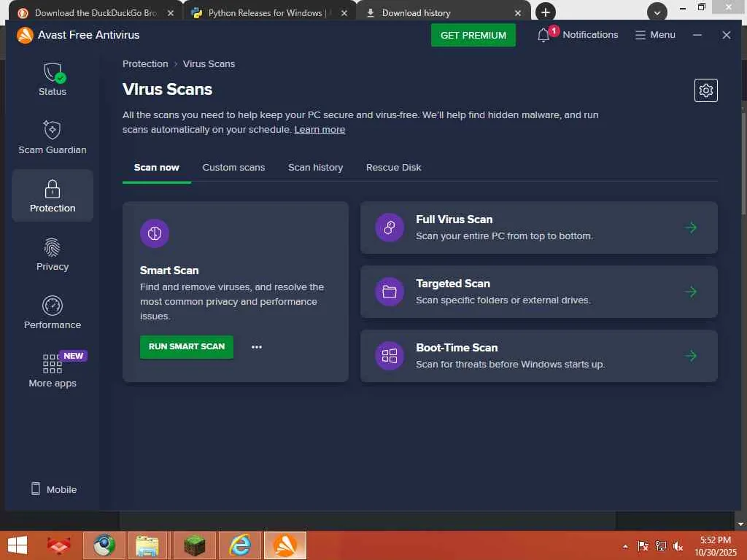The height and width of the screenshot is (560, 747).
Task: Expand browser tab search dropdown
Action: pyautogui.click(x=657, y=12)
